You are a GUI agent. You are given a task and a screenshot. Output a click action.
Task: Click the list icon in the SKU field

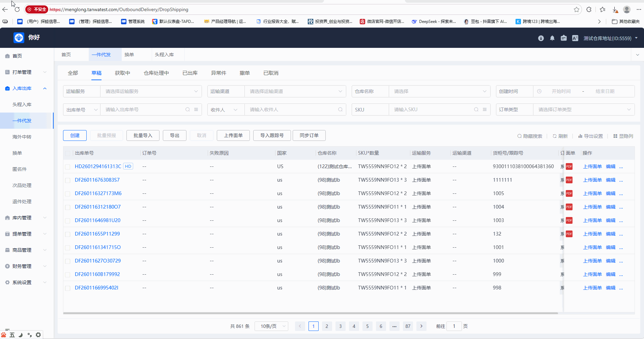tap(485, 110)
